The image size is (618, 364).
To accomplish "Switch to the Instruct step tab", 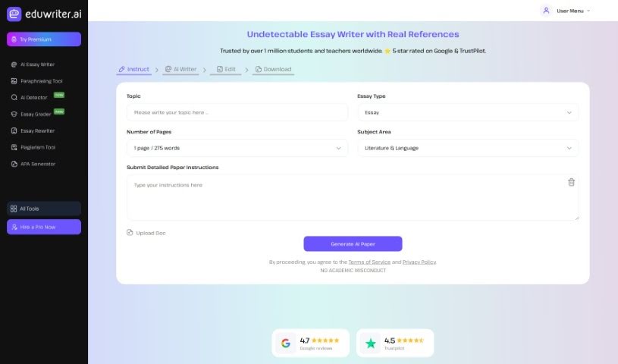I will click(134, 70).
